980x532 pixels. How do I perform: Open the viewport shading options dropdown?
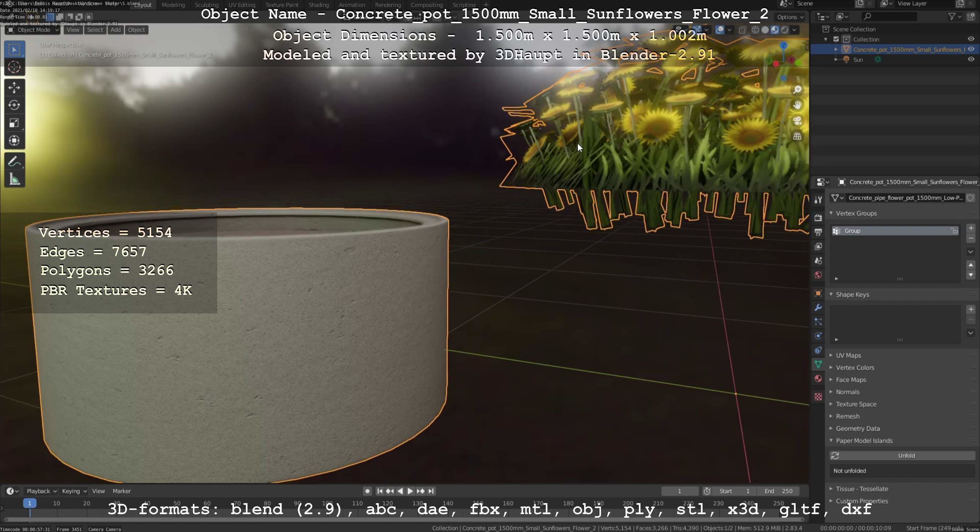tap(794, 30)
